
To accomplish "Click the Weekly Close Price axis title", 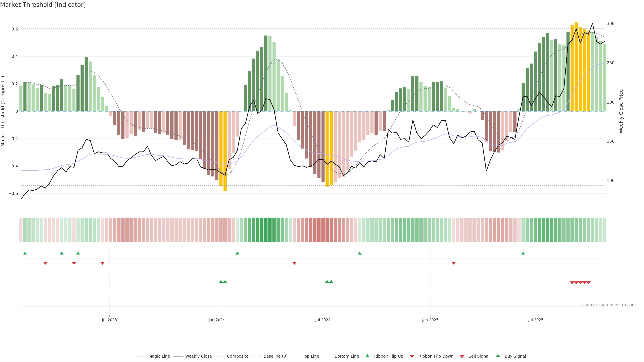I will point(621,111).
